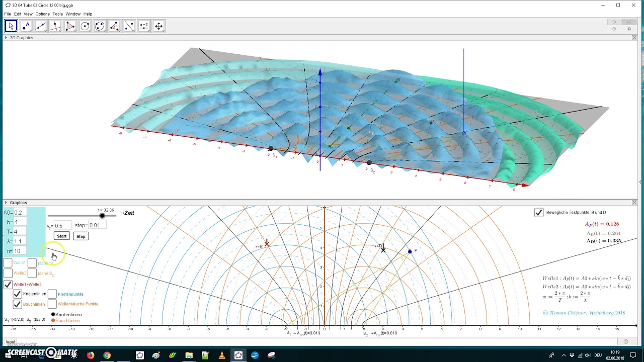The width and height of the screenshot is (644, 362).
Task: Open the Options menu
Action: pyautogui.click(x=42, y=14)
